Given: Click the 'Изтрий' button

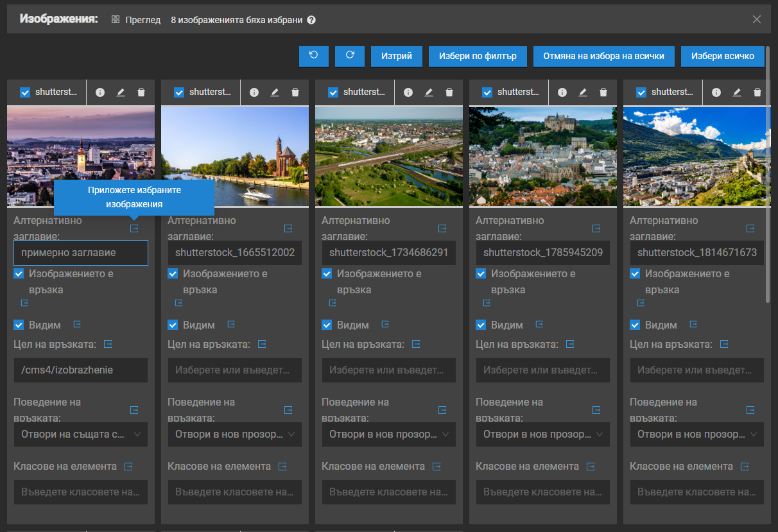Looking at the screenshot, I should point(396,56).
